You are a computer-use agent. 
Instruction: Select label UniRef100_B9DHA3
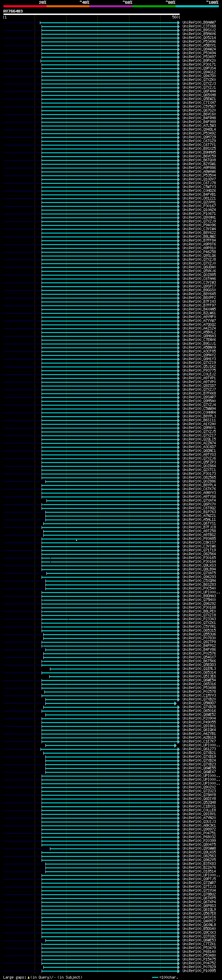pos(199,596)
